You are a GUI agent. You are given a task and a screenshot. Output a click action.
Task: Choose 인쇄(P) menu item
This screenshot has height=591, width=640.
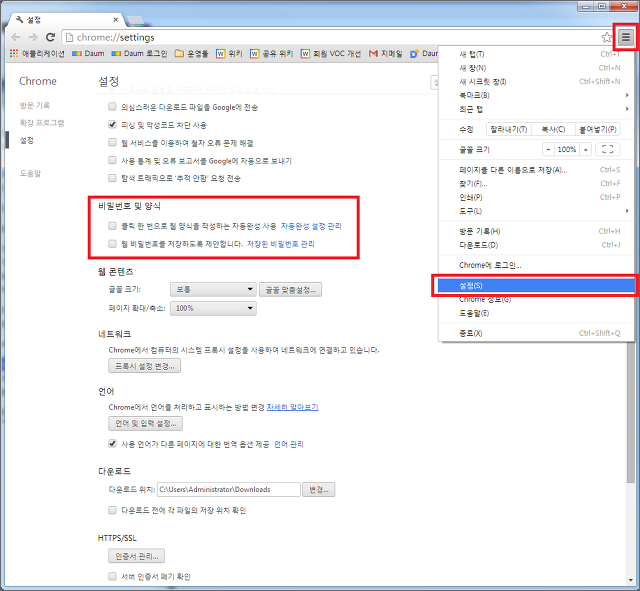coord(536,197)
